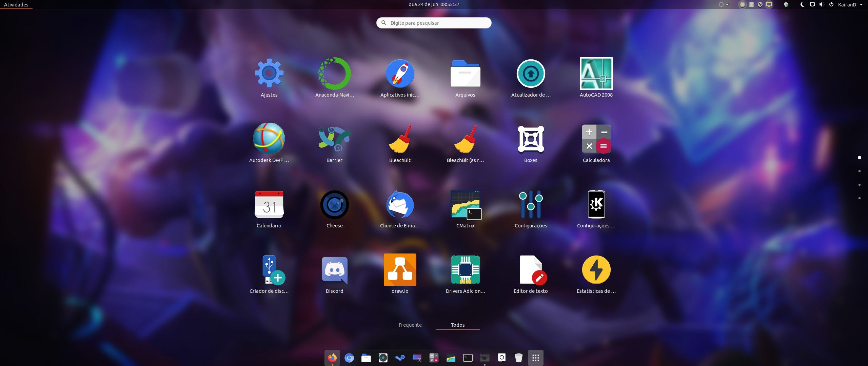Expand the KairanD system menu arrow
Image resolution: width=868 pixels, height=366 pixels.
click(861, 4)
